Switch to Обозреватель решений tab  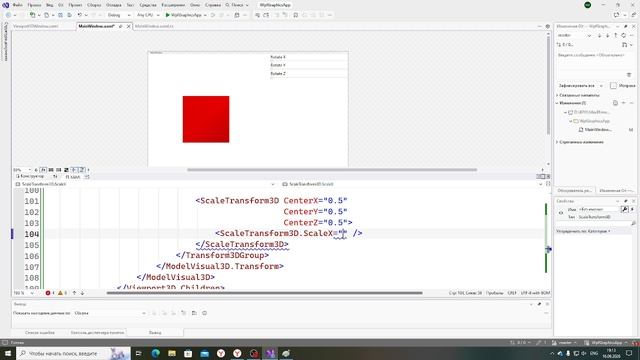tap(574, 191)
